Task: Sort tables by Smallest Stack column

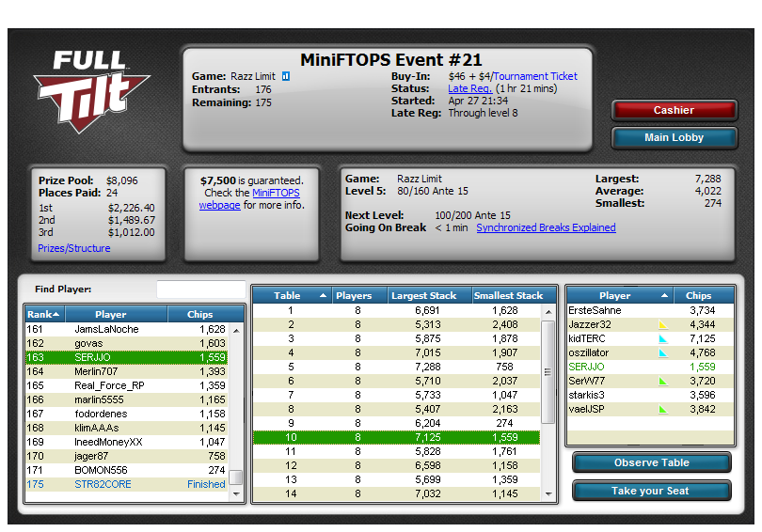Action: pos(515,295)
